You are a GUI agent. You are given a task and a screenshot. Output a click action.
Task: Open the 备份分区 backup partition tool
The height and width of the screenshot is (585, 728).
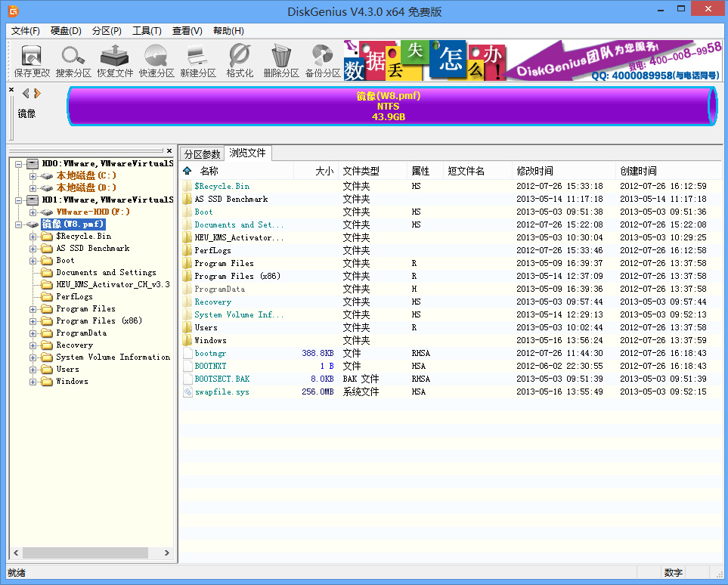323,60
